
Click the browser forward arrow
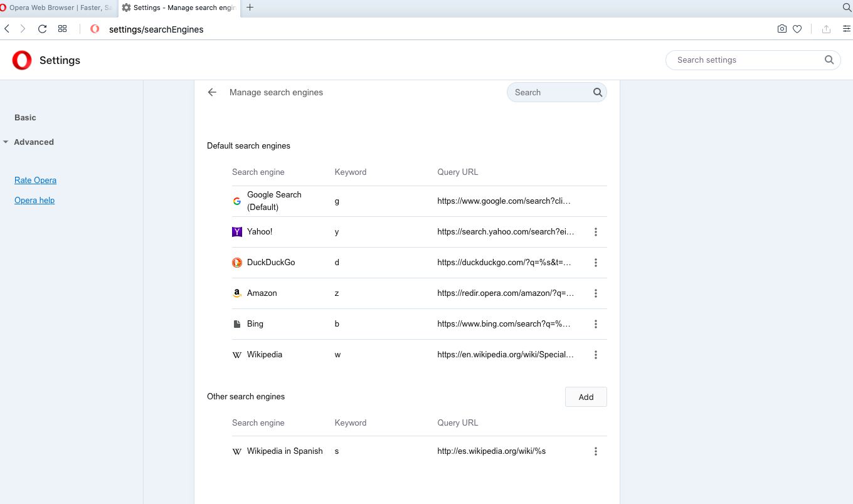(23, 29)
